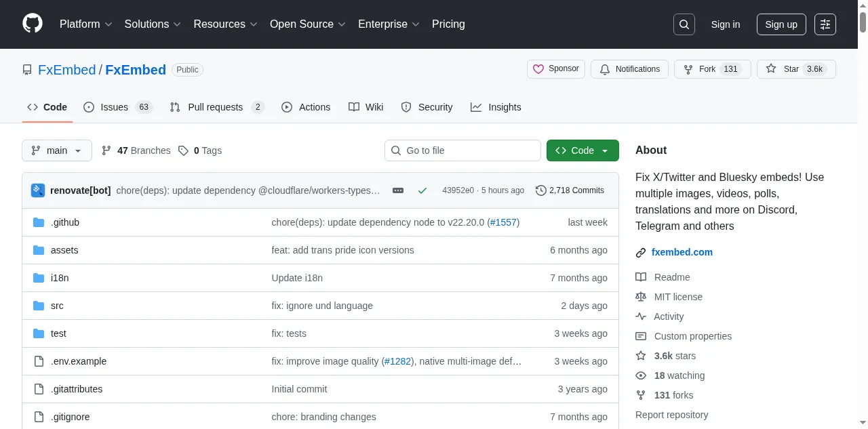868x429 pixels.
Task: Click the Readme book icon
Action: click(x=641, y=277)
